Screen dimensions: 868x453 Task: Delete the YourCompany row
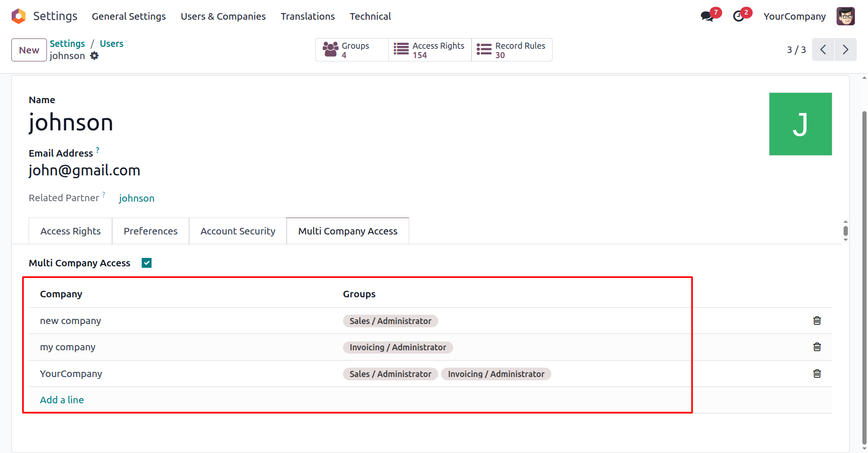817,374
